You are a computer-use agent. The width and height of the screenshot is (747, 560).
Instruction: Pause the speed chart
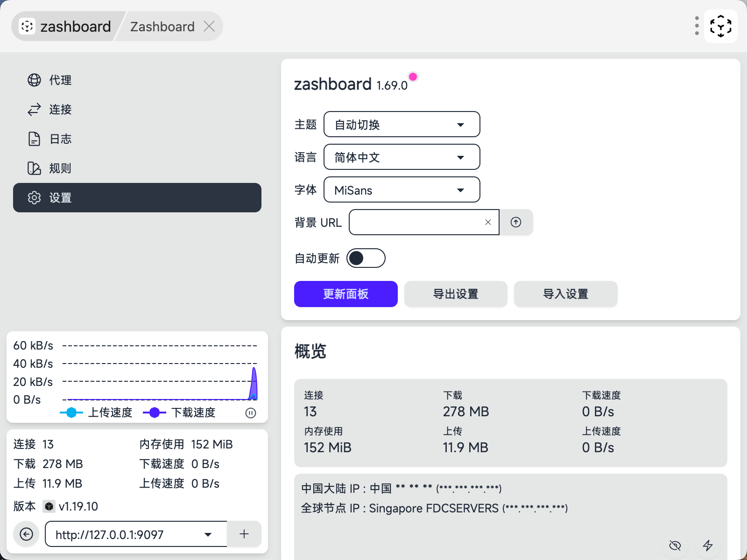251,413
